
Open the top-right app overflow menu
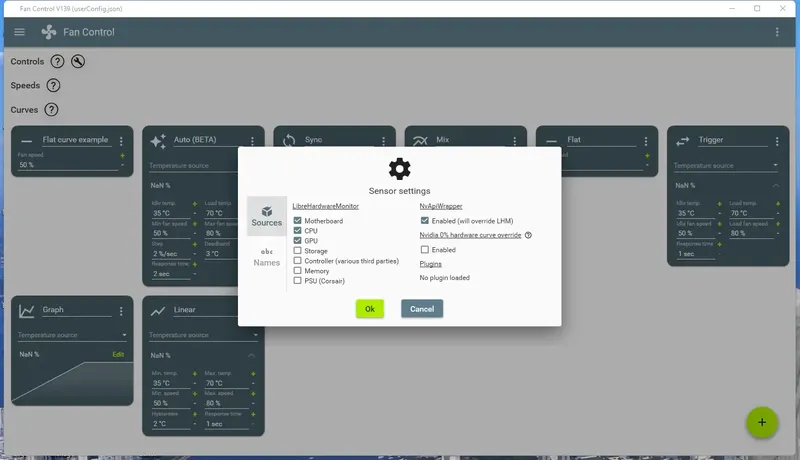point(777,32)
